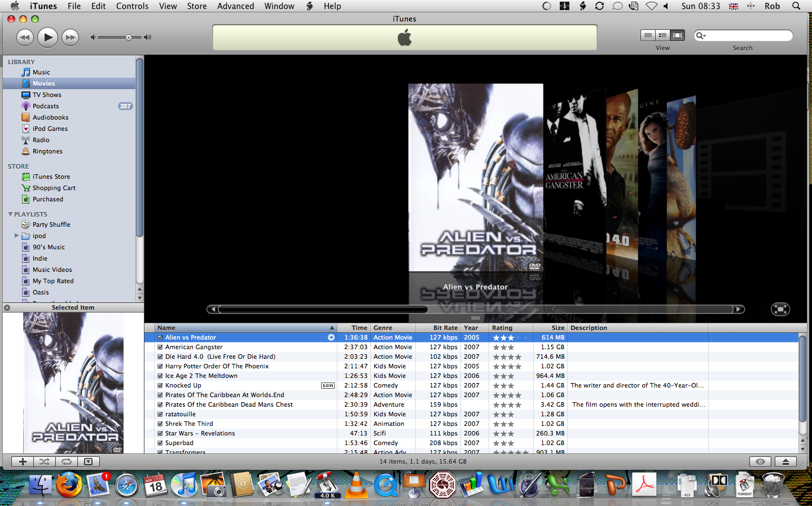Open the Advanced menu
The image size is (812, 506).
click(x=235, y=6)
